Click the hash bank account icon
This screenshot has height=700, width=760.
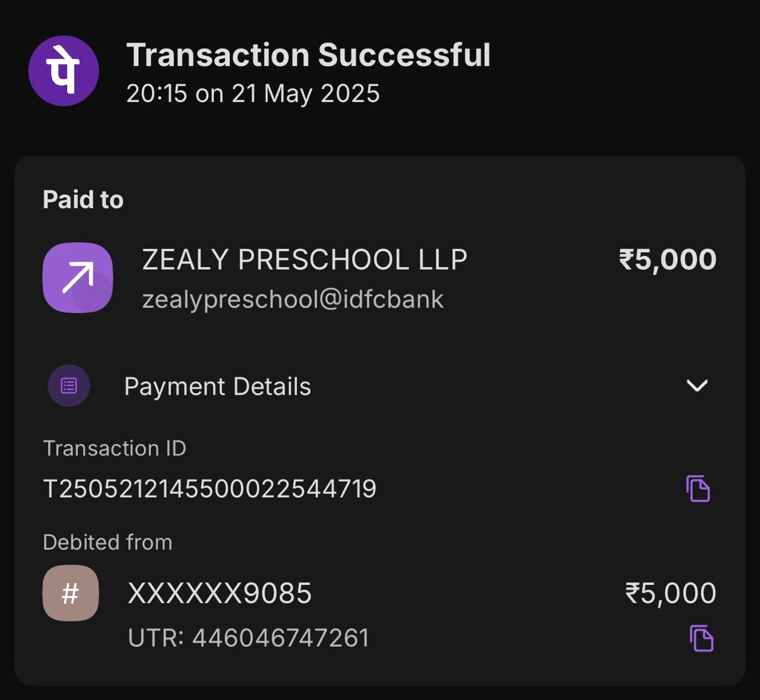pyautogui.click(x=71, y=593)
